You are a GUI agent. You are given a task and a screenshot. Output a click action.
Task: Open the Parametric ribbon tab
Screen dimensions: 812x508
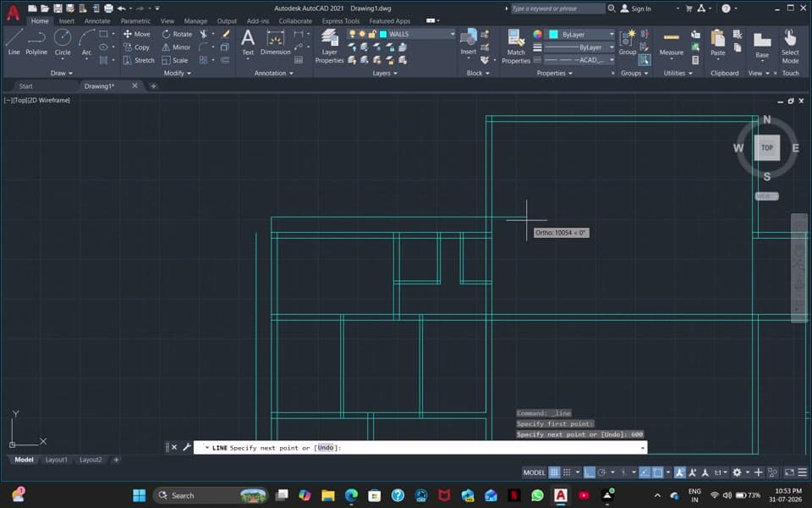pos(135,20)
